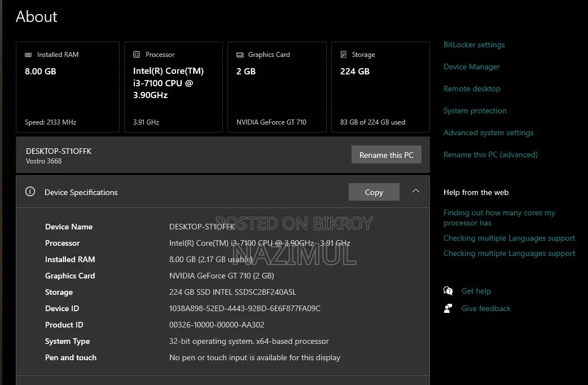
Task: Click the Get help link
Action: click(x=476, y=291)
